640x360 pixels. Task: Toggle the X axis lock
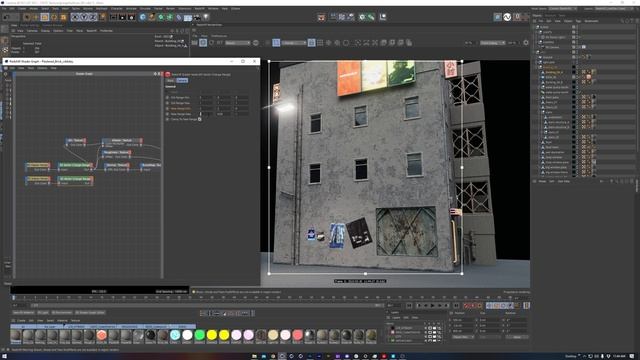[x=75, y=17]
